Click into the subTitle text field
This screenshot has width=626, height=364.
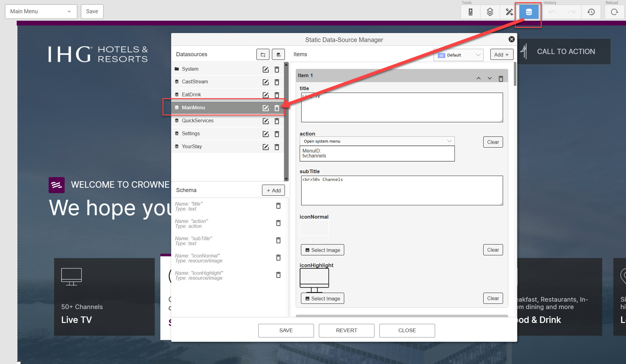coord(402,190)
